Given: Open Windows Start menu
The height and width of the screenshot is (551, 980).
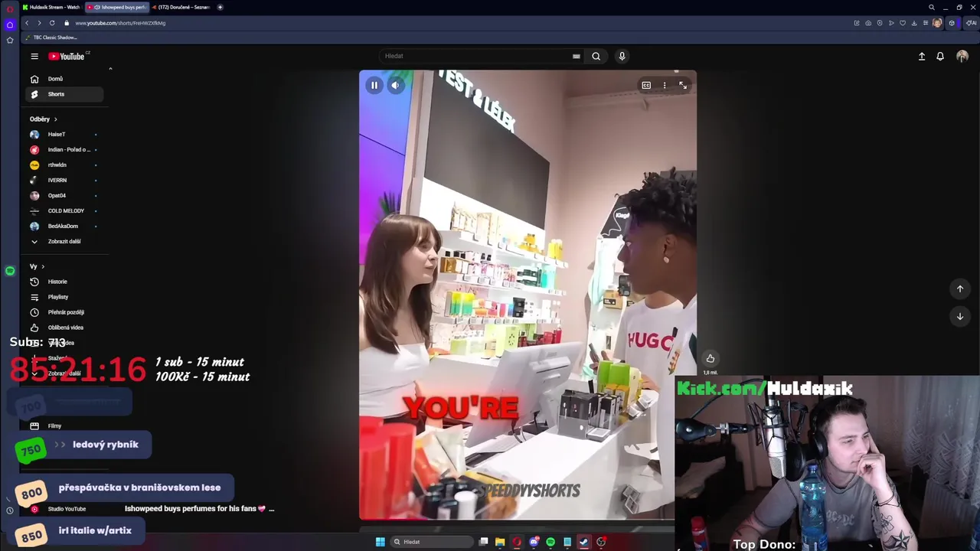Looking at the screenshot, I should (x=381, y=542).
